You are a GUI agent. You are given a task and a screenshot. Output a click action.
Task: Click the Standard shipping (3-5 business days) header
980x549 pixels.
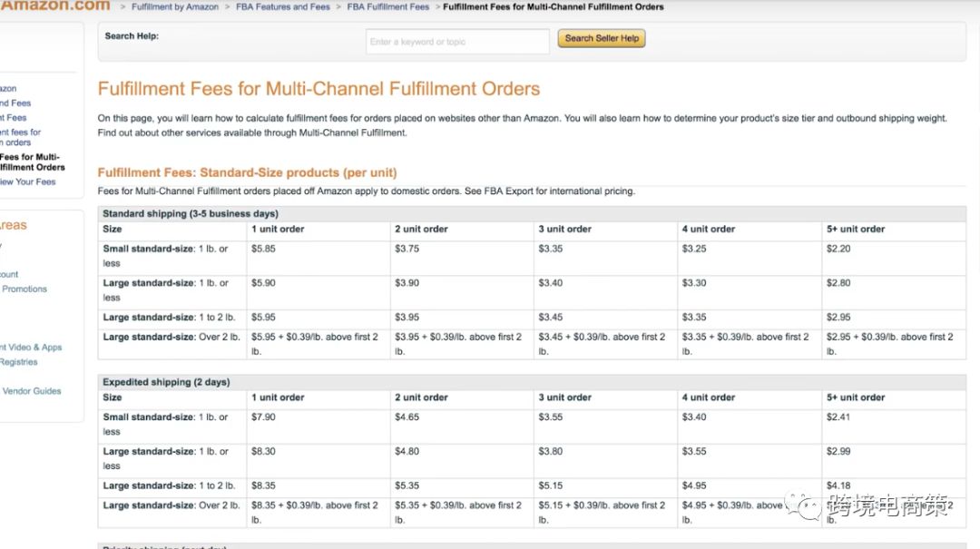click(x=191, y=214)
